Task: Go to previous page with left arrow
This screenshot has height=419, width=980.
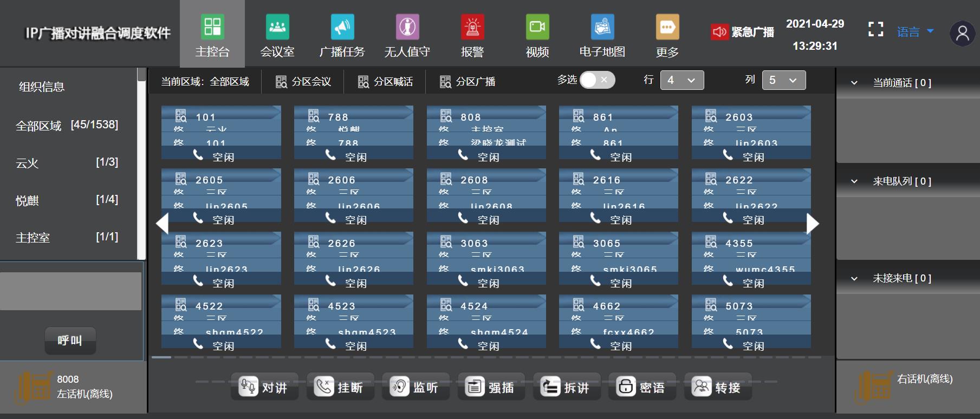Action: 162,224
